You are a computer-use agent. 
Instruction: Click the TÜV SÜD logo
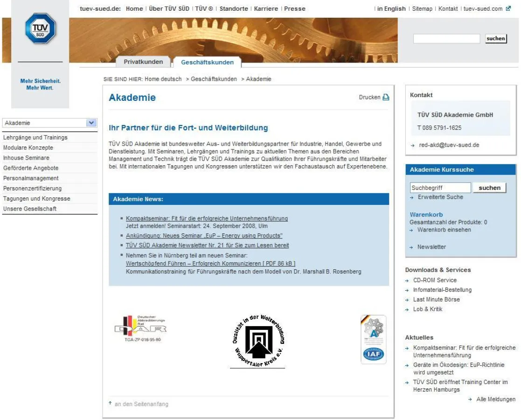pyautogui.click(x=40, y=28)
